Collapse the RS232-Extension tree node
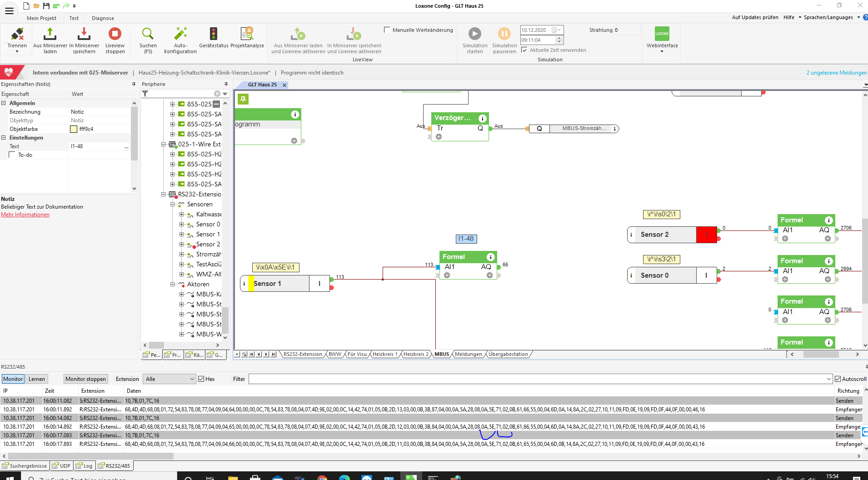This screenshot has height=480, width=868. coord(164,195)
